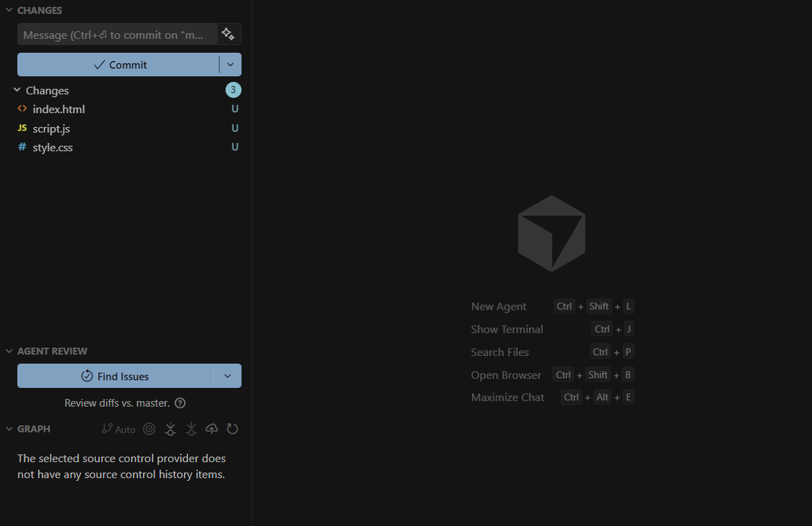Click the Open Browser shortcut label
812x526 pixels.
(506, 375)
